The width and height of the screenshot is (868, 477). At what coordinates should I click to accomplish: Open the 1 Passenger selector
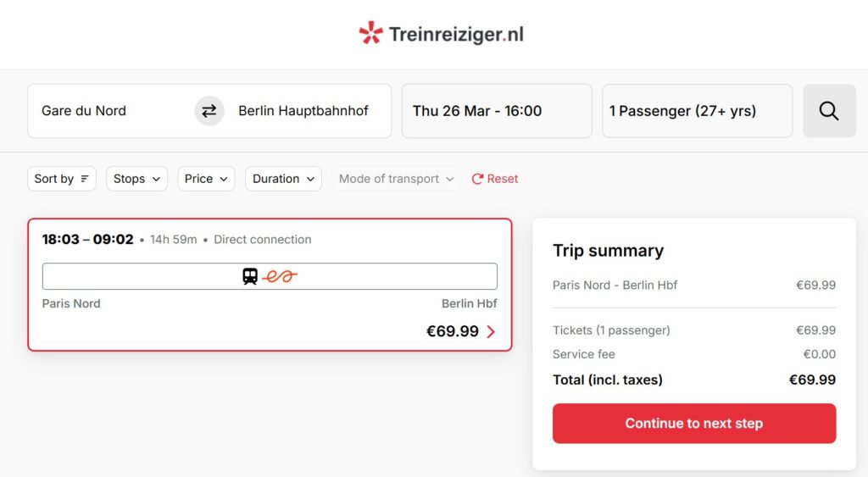coord(697,111)
